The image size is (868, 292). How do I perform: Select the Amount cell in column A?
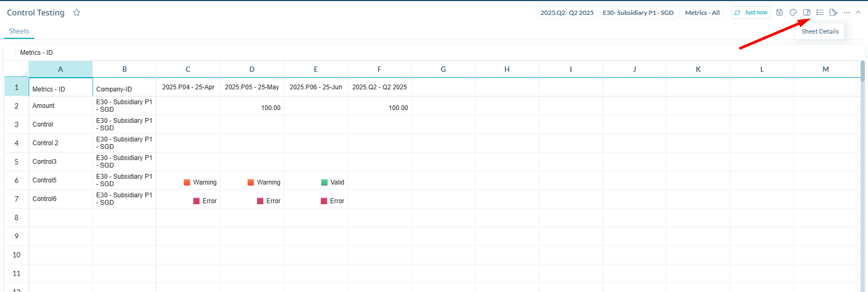coord(60,106)
